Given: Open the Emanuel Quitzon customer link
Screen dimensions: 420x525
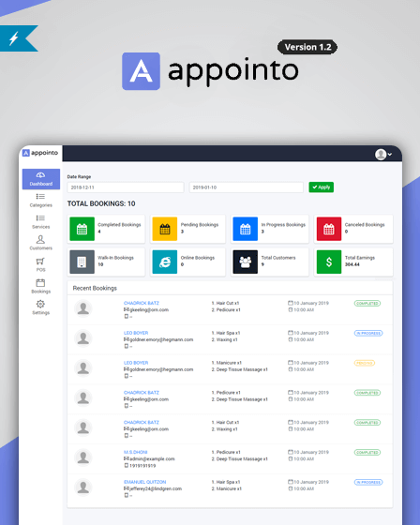Looking at the screenshot, I should click(x=145, y=482).
